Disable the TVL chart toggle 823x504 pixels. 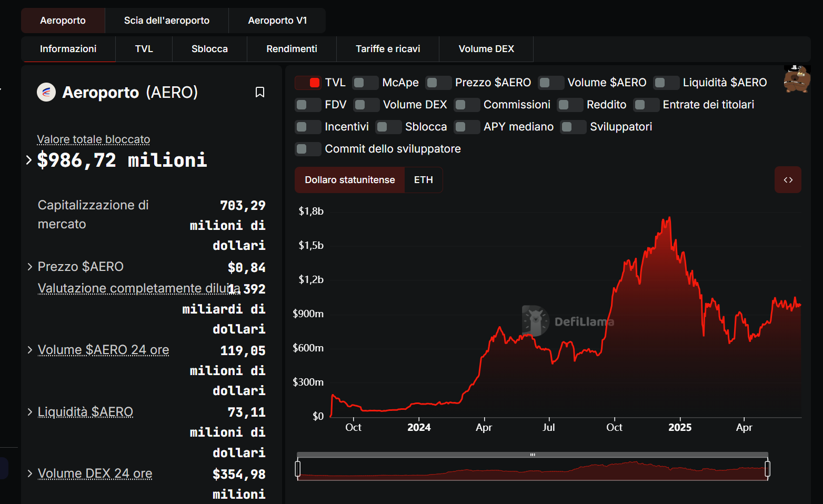click(308, 83)
